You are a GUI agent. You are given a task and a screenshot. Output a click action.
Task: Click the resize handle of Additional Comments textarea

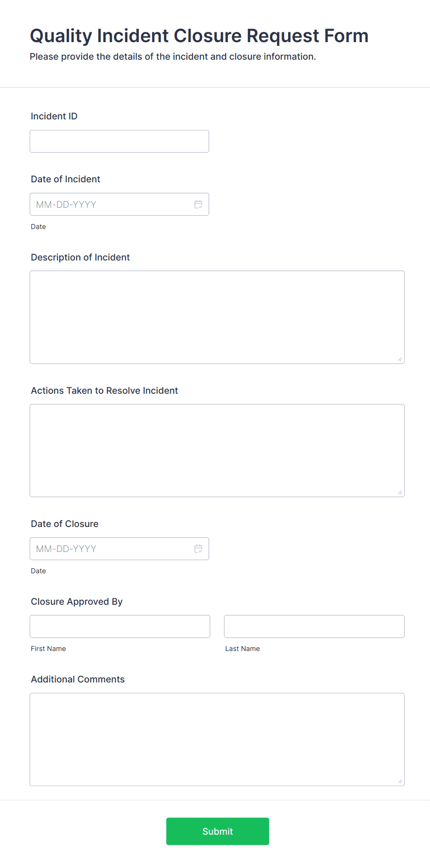pos(399,781)
